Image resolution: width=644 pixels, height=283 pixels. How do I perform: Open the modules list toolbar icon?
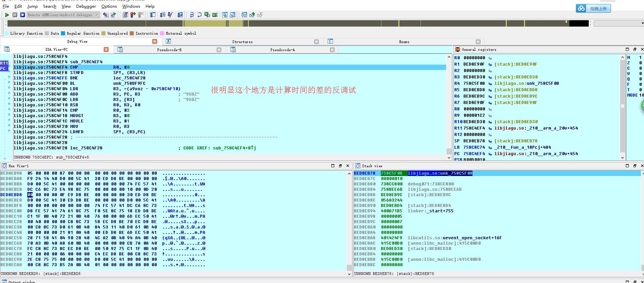coord(180,15)
